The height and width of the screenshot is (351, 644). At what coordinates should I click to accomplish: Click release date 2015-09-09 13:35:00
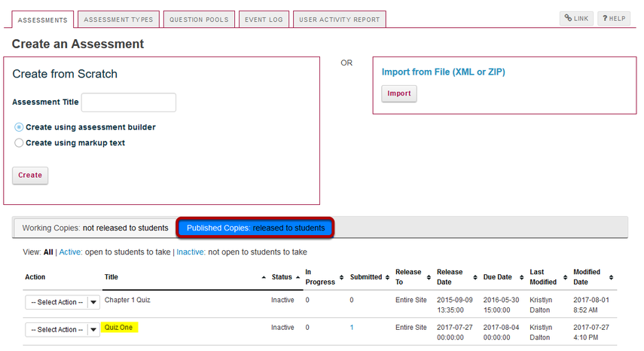point(455,305)
